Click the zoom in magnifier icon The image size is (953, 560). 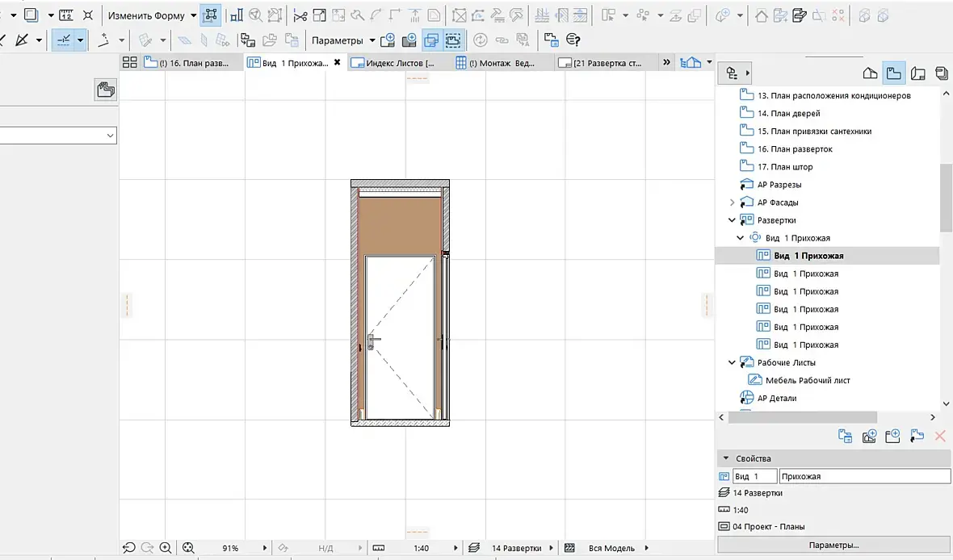pyautogui.click(x=166, y=548)
